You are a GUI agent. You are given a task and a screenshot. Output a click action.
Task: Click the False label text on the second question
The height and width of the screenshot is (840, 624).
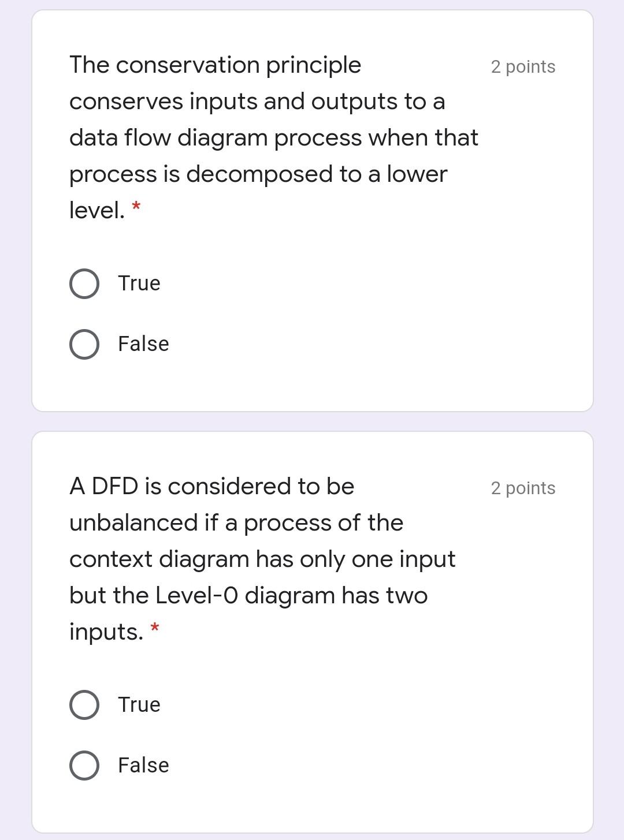(143, 765)
